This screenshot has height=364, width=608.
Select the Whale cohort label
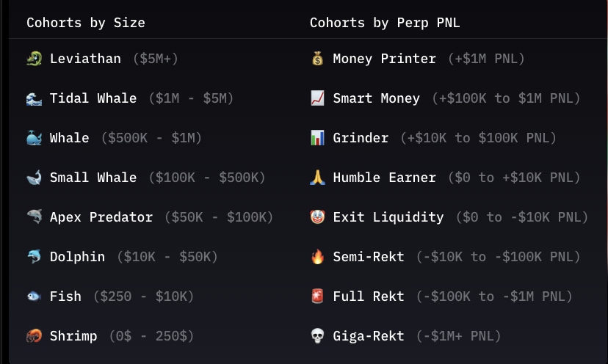coord(70,138)
